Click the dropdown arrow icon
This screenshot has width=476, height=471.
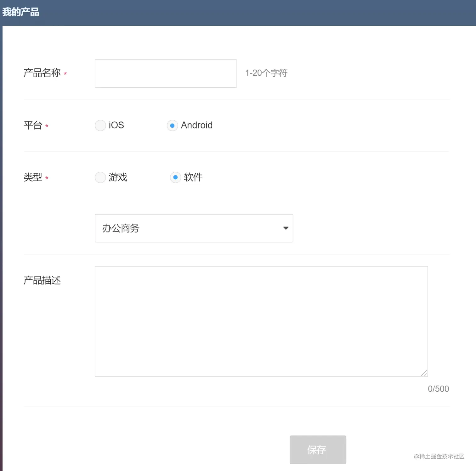(x=285, y=228)
